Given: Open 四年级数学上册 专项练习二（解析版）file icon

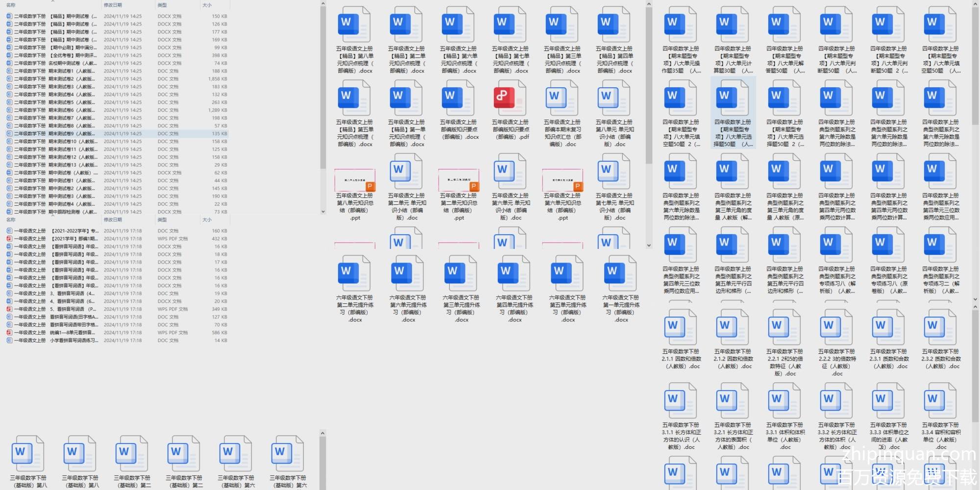Looking at the screenshot, I should 940,245.
